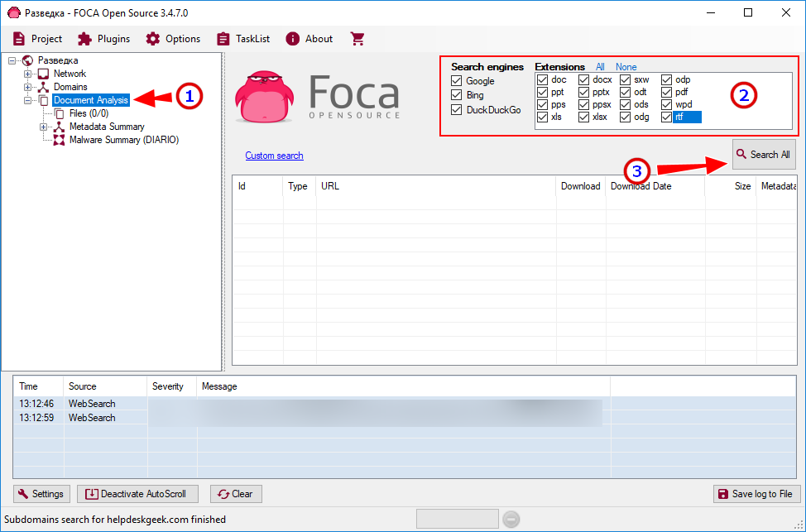Toggle the DuckDuckGo search engine checkbox
This screenshot has width=806, height=532.
click(456, 109)
